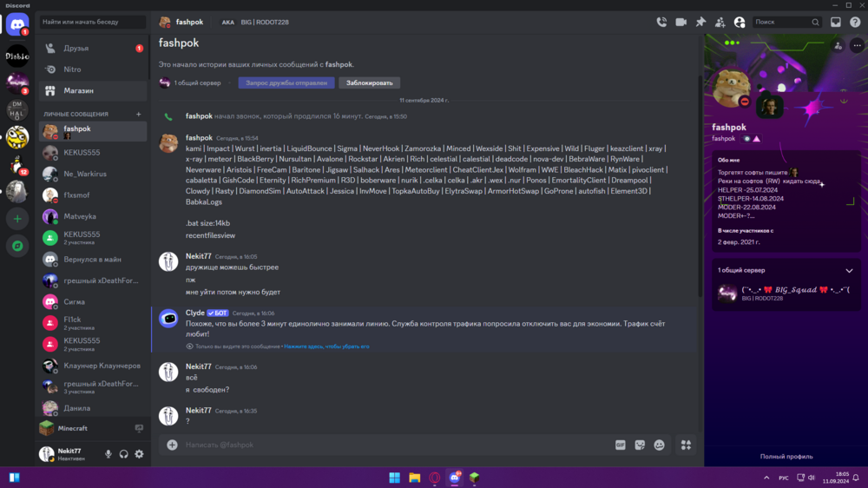Open Opera browser on taskbar
Screen dimensions: 868x488
[x=435, y=478]
